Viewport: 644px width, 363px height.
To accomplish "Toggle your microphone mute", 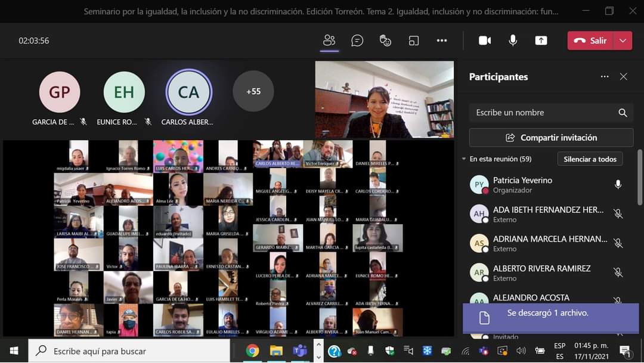I will pos(513,41).
